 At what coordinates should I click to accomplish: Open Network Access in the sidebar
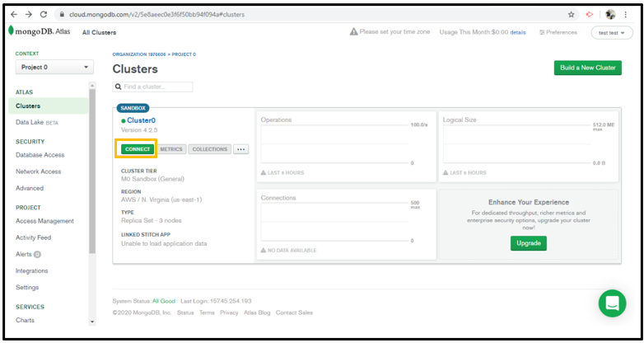click(x=38, y=171)
